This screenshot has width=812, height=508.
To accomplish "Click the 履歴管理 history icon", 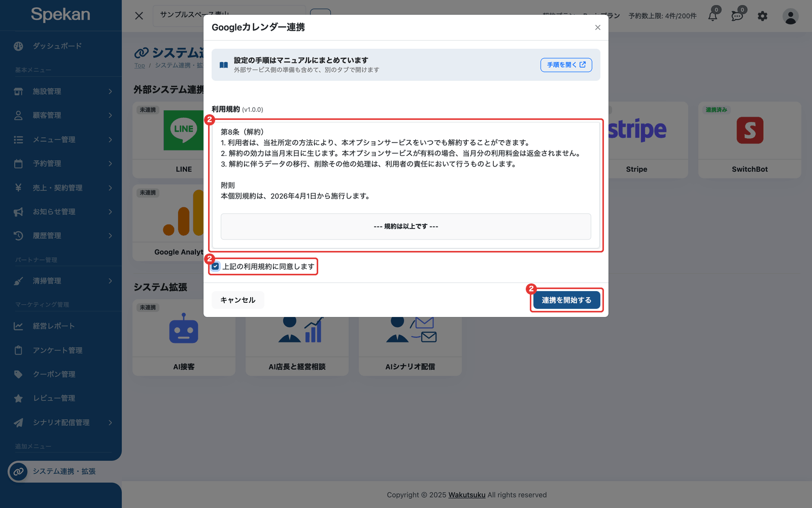I will [18, 236].
